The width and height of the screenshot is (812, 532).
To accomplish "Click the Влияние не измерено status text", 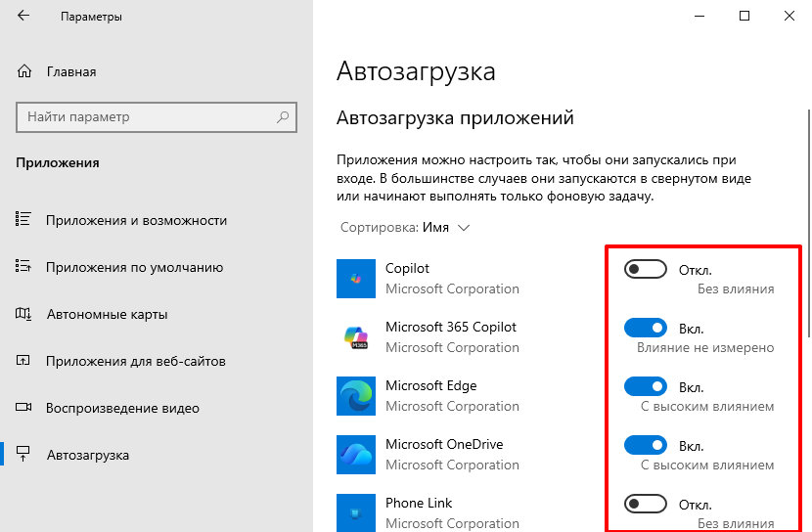I will pyautogui.click(x=705, y=347).
